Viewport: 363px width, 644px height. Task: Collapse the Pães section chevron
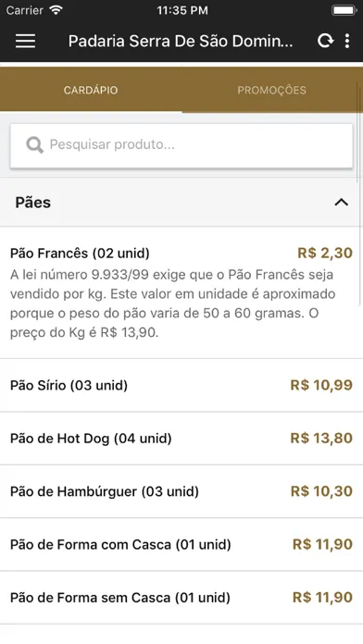[341, 202]
